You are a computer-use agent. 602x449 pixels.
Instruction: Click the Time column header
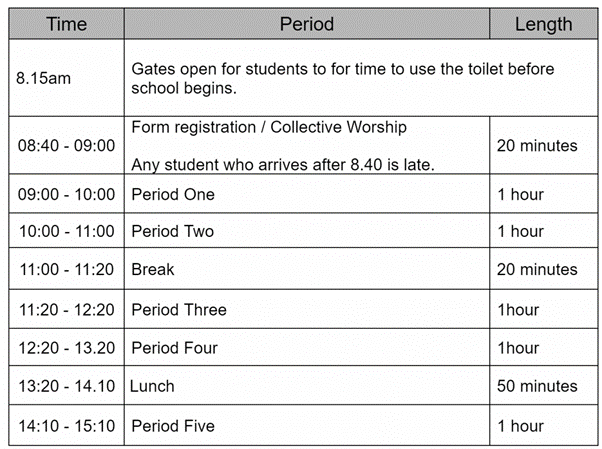[66, 24]
